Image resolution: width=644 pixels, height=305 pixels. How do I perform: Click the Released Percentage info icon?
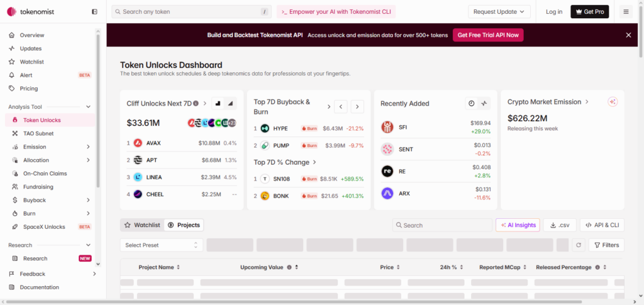tap(597, 267)
